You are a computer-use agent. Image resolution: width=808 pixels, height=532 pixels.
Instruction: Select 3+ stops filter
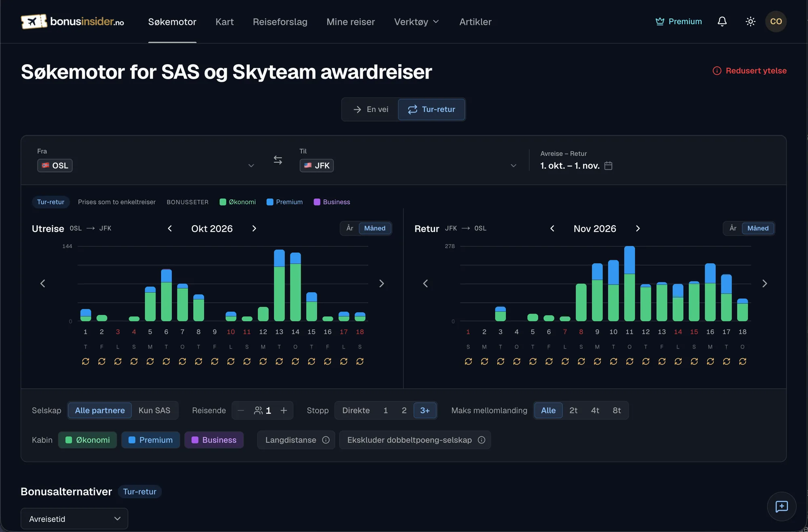pos(425,411)
